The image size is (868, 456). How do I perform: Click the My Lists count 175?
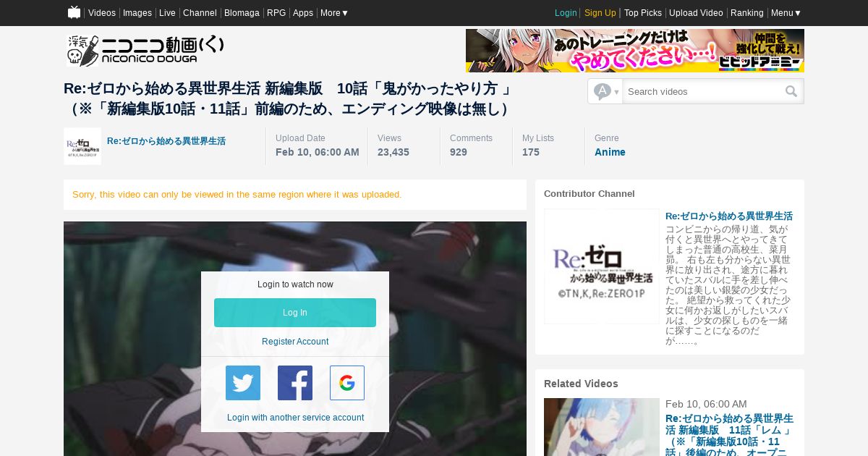pos(531,152)
